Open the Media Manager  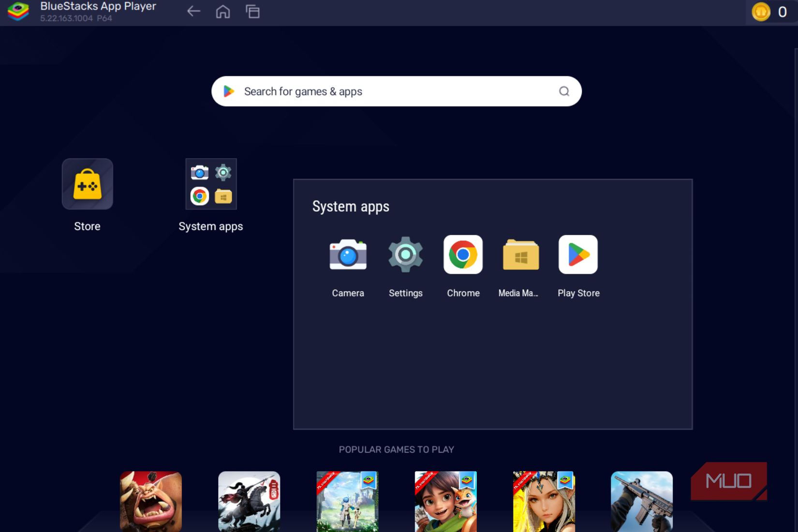[520, 255]
